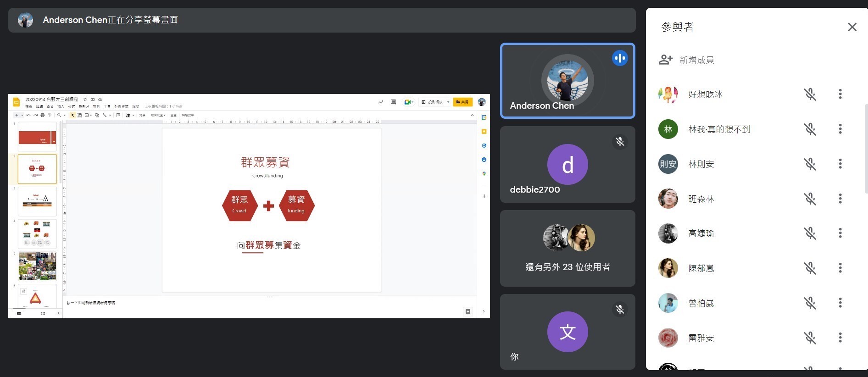This screenshot has height=377, width=868.
Task: Click the muted mic icon on debbie2700's tile
Action: [x=620, y=142]
